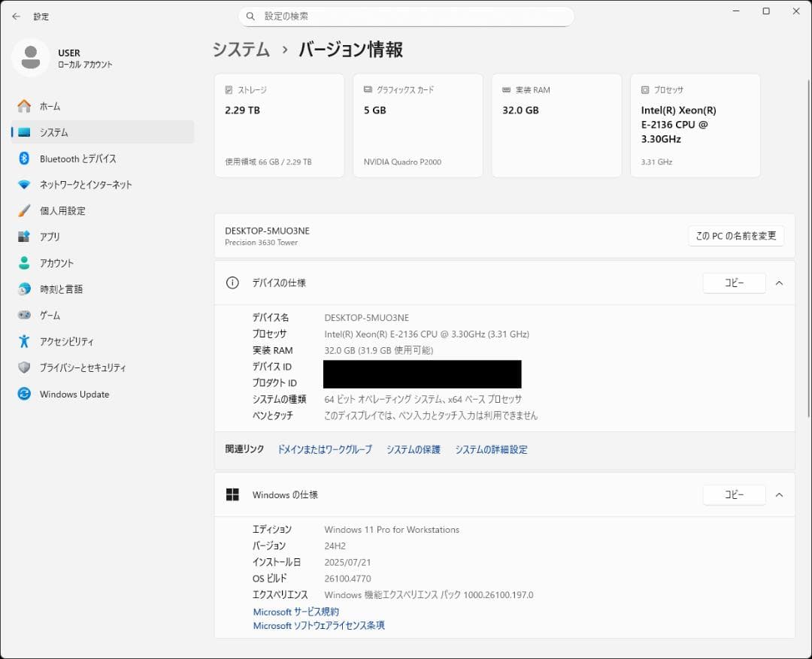Open Windows Update
This screenshot has height=659, width=812.
point(74,394)
